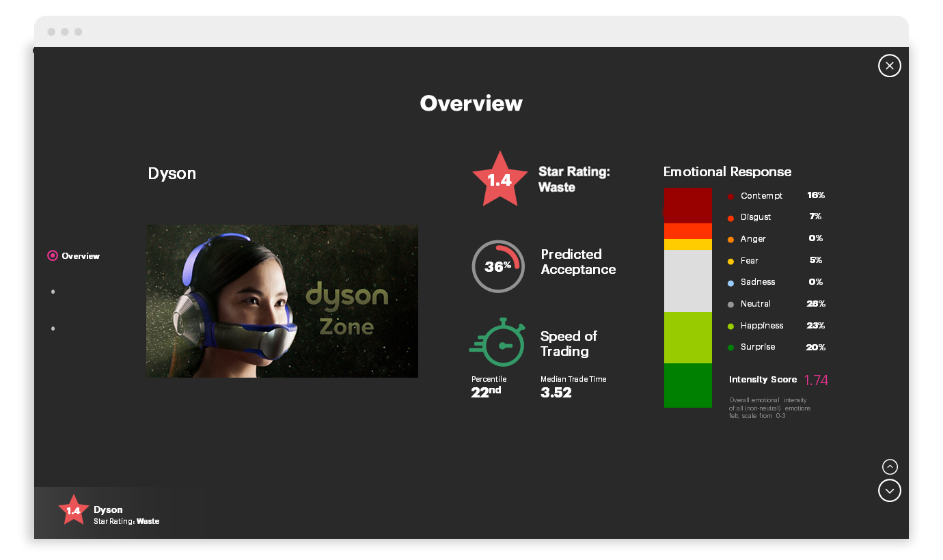This screenshot has height=560, width=943.
Task: Click the Neutral label
Action: pyautogui.click(x=756, y=304)
